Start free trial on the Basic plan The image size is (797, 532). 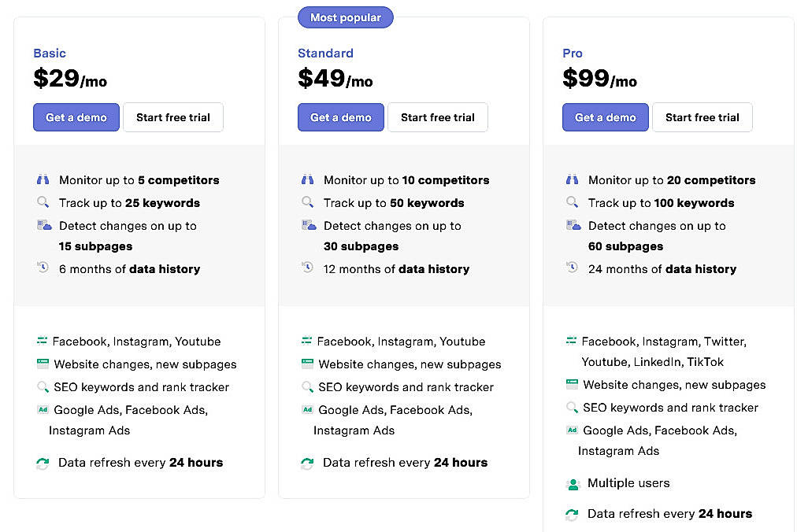(x=172, y=117)
